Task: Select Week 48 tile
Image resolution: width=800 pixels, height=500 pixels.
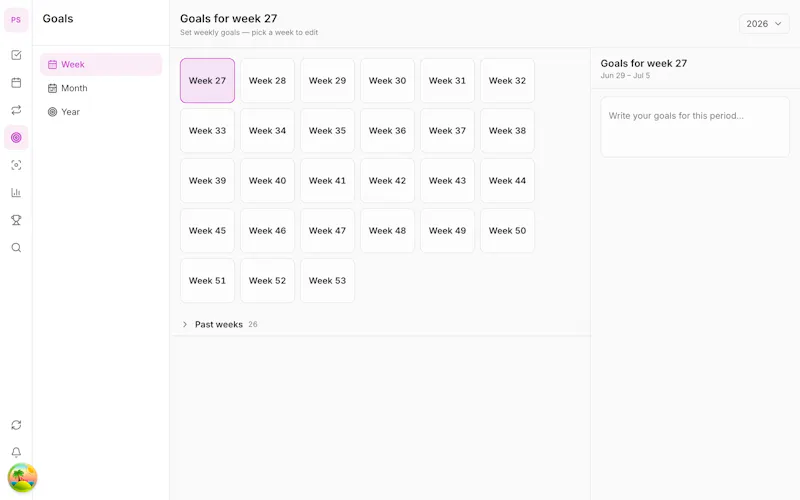Action: click(387, 231)
